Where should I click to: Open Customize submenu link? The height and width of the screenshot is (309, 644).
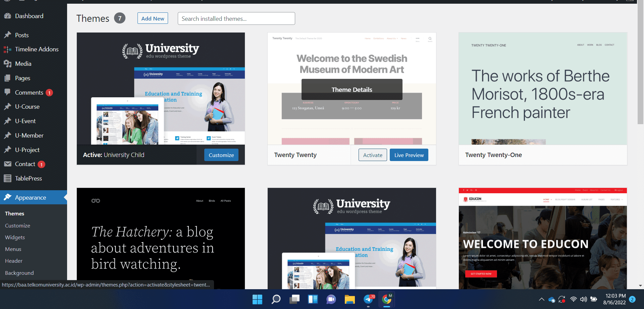(x=17, y=226)
